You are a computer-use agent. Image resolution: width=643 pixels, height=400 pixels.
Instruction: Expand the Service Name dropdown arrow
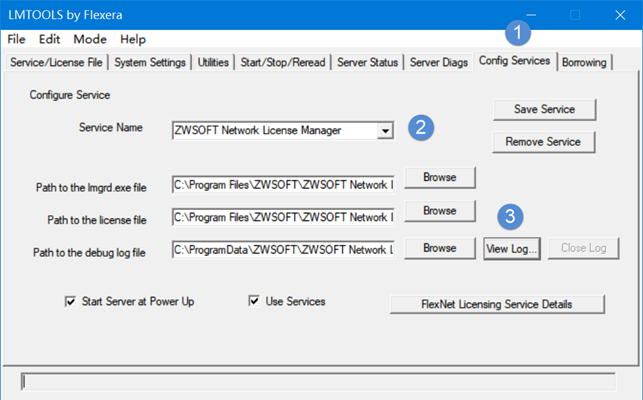coord(385,131)
